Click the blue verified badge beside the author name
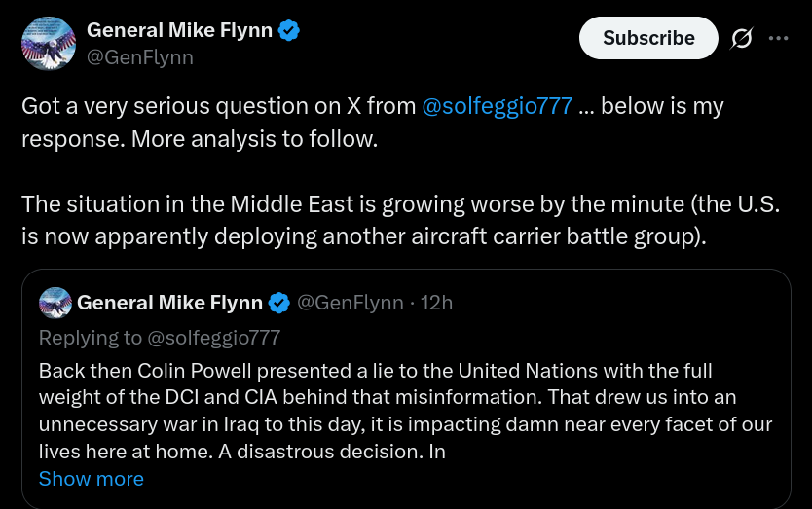The width and height of the screenshot is (812, 509). point(289,30)
